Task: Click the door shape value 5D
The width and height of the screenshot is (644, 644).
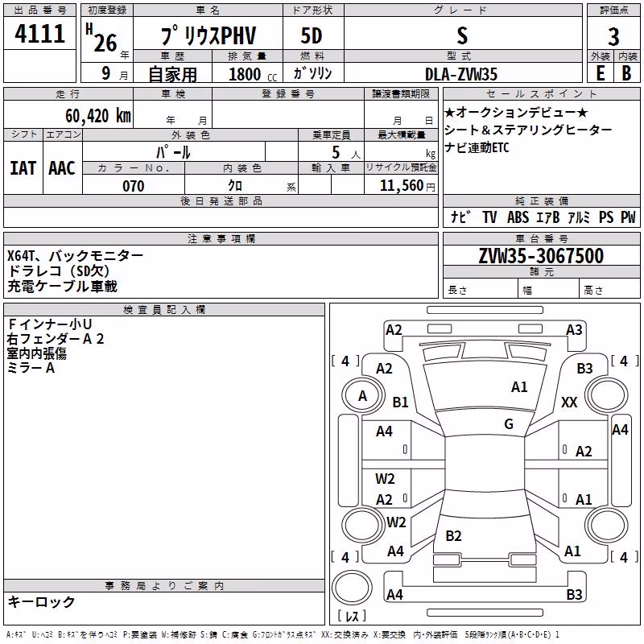Action: tap(312, 35)
